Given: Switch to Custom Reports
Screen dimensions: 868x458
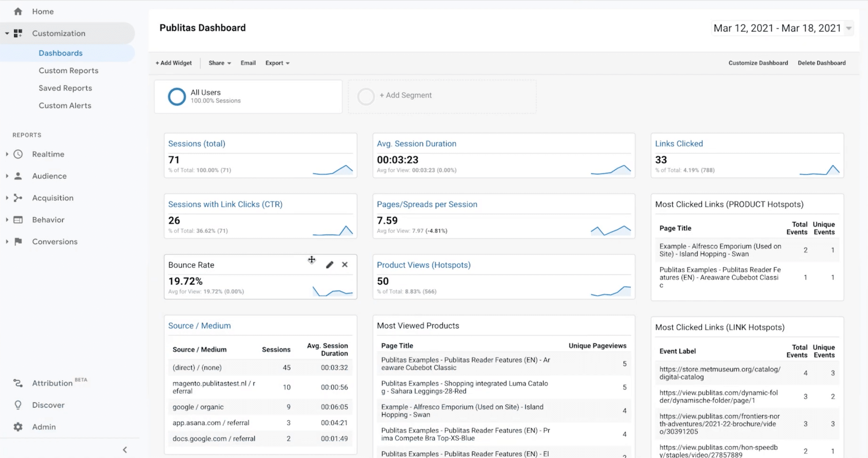Looking at the screenshot, I should [x=68, y=70].
